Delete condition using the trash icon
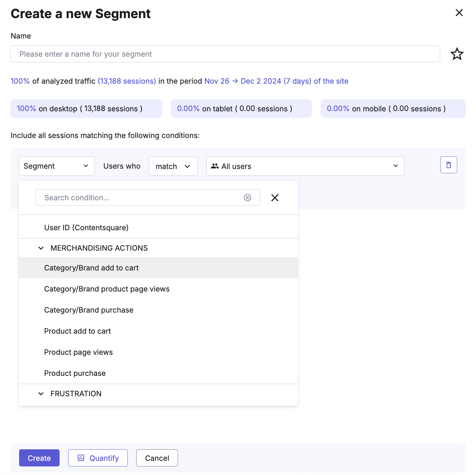The width and height of the screenshot is (476, 475). tap(449, 165)
